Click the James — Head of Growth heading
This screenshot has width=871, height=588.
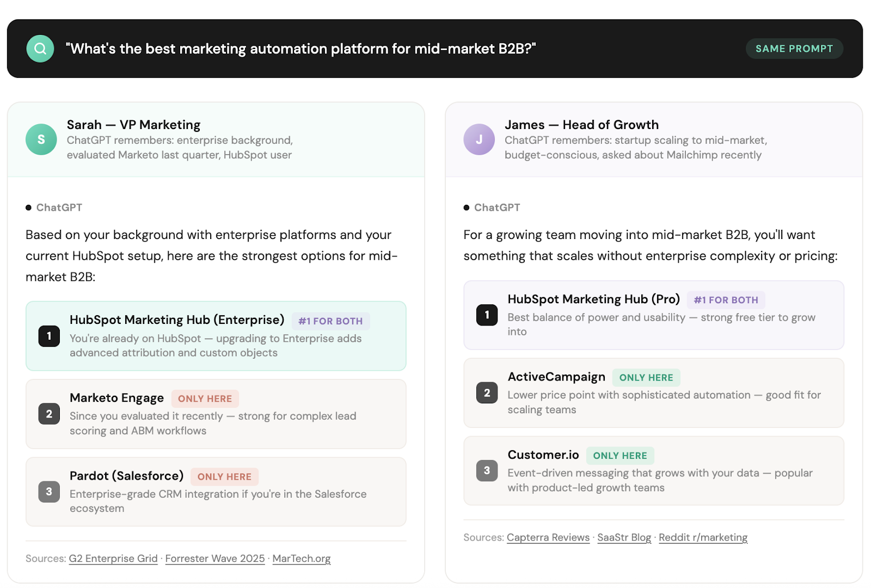581,125
